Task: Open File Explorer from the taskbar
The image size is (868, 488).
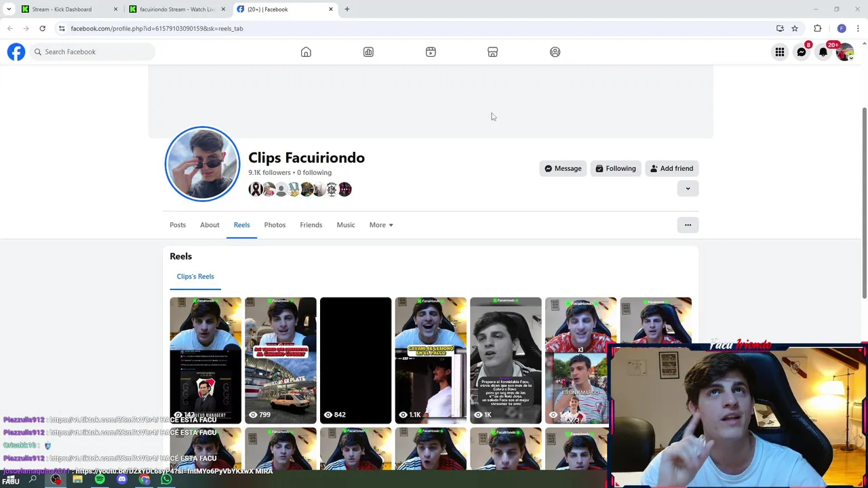Action: click(x=77, y=480)
